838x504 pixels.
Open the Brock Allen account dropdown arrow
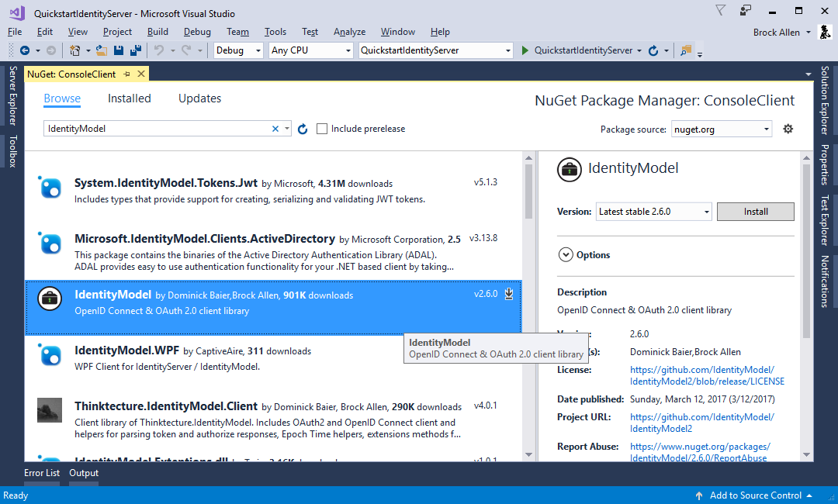click(809, 32)
